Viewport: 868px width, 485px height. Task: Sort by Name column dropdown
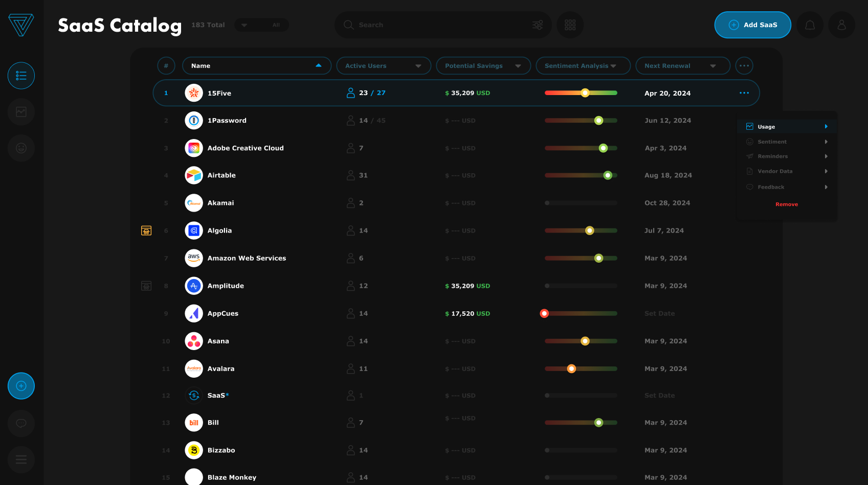pos(257,65)
